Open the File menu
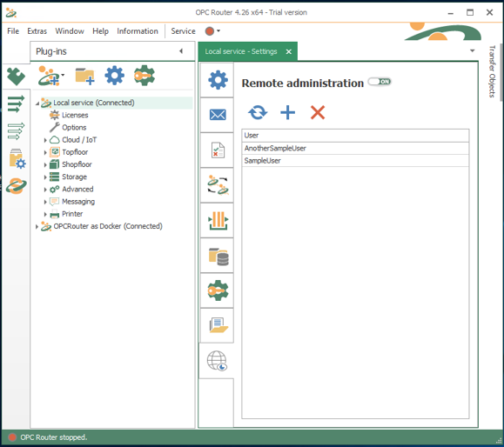Viewport: 504px width, 447px height. (x=13, y=31)
